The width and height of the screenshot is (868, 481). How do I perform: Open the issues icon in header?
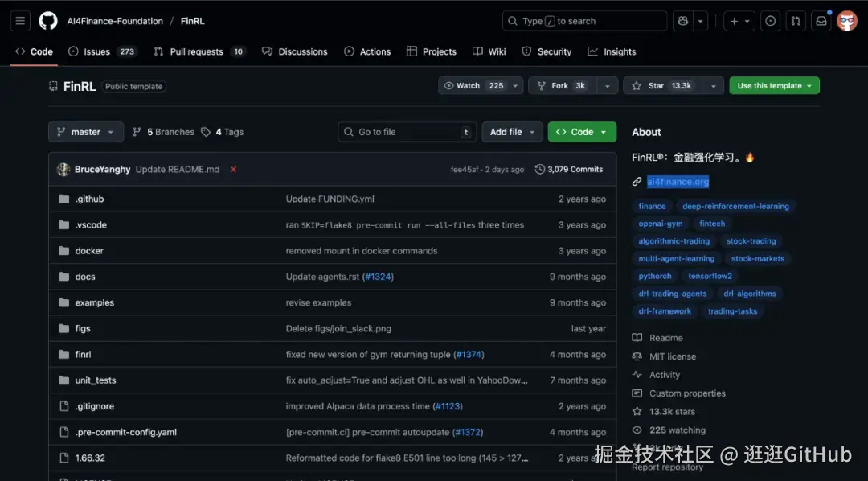coord(770,21)
